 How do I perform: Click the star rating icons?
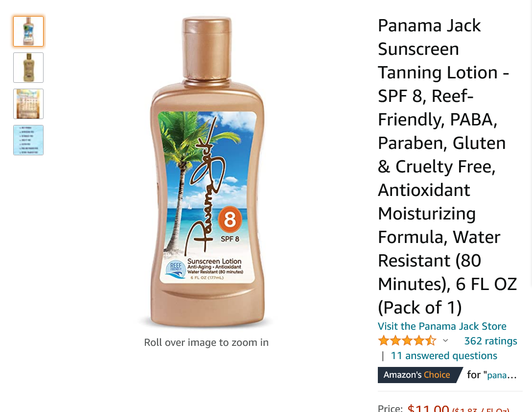click(407, 340)
